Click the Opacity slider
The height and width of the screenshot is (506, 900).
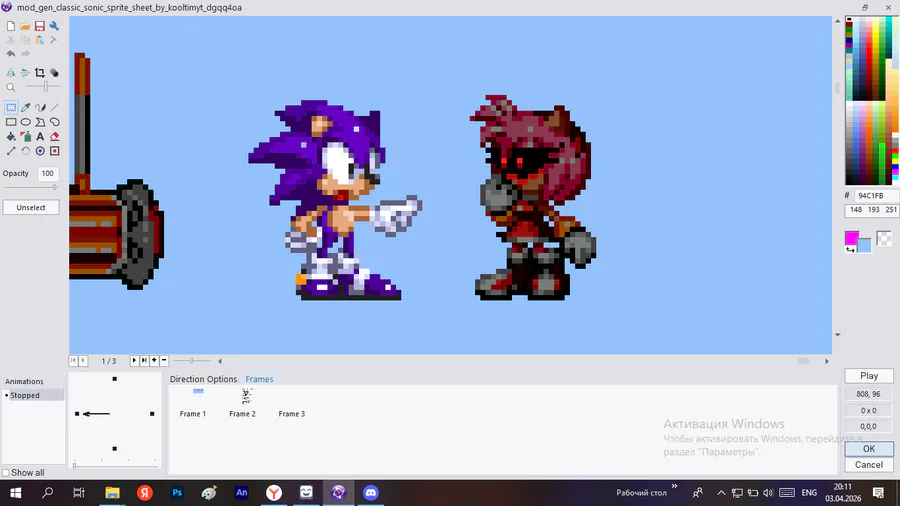pyautogui.click(x=31, y=187)
